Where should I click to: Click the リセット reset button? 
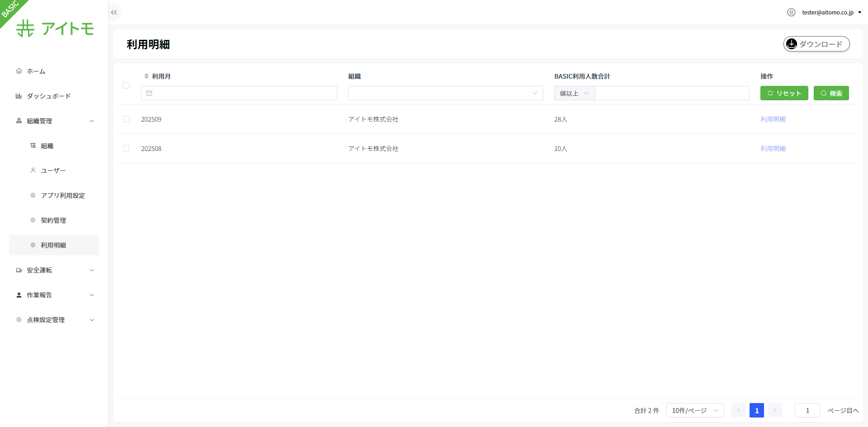point(784,93)
